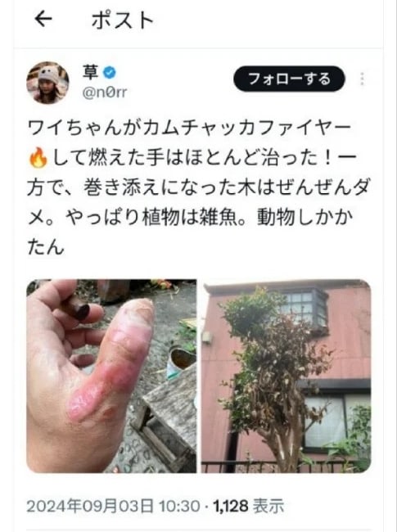Click the post date 2024年09月03日
The width and height of the screenshot is (397, 532).
click(90, 506)
